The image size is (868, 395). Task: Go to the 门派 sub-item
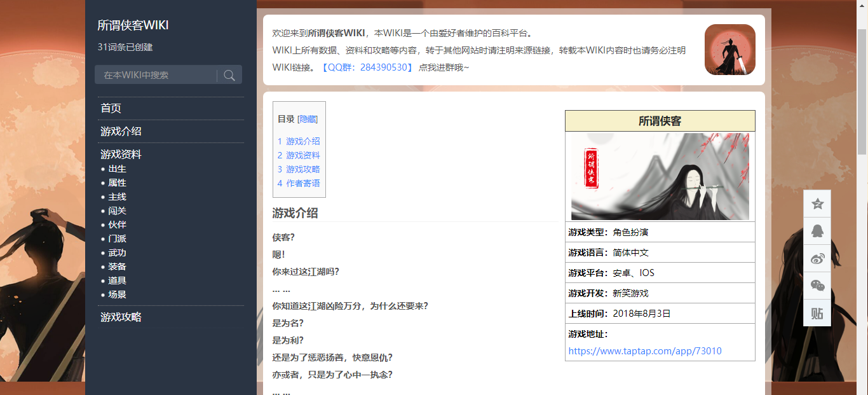point(117,239)
